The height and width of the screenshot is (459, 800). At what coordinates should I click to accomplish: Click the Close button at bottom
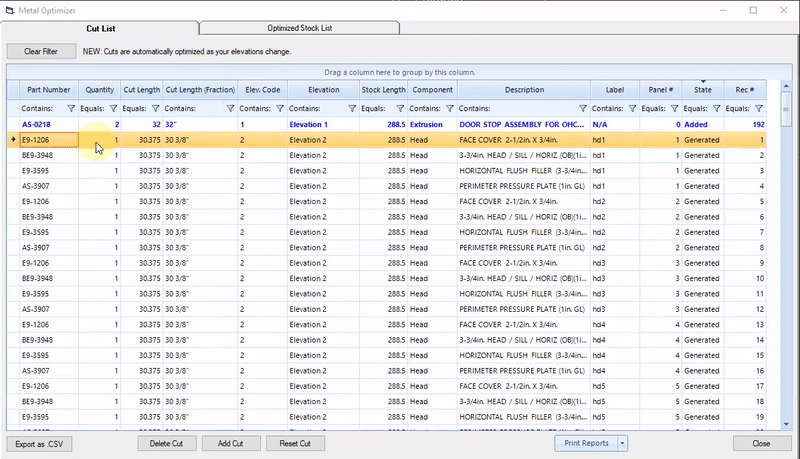[x=761, y=443]
